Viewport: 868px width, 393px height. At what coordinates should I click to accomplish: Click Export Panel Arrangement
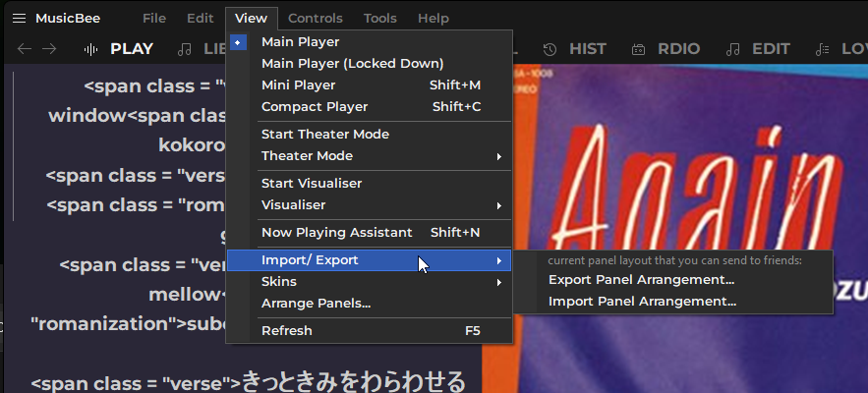[673, 280]
